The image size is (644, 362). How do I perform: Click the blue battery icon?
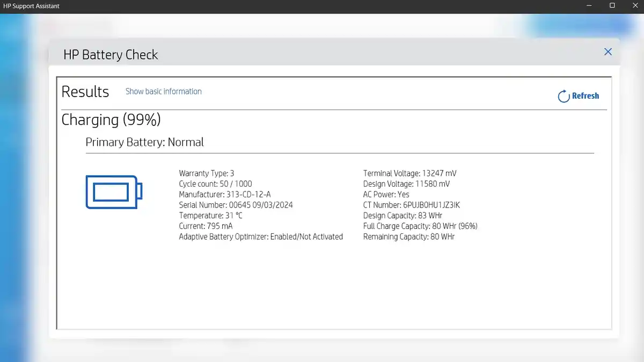[x=114, y=192]
